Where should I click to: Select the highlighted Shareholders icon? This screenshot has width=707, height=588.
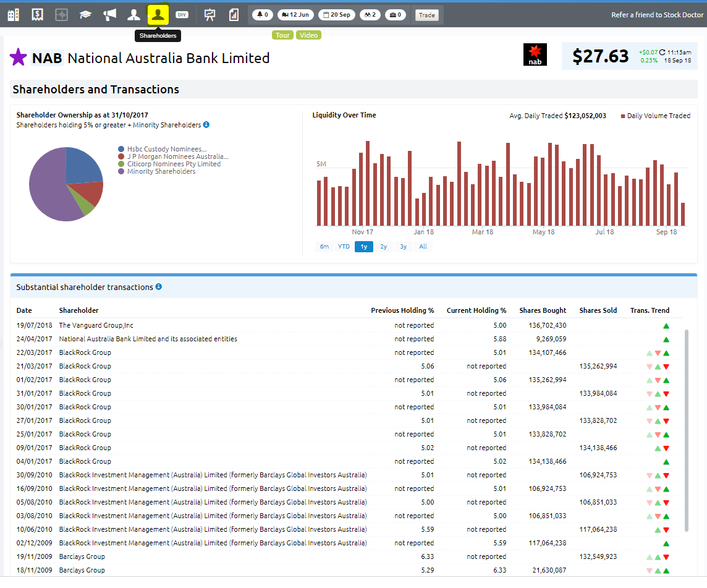click(158, 15)
